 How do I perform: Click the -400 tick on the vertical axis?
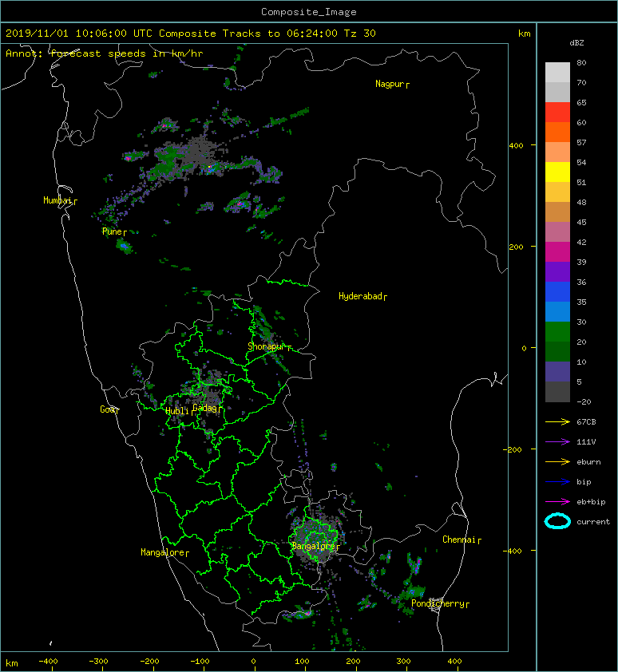[513, 551]
